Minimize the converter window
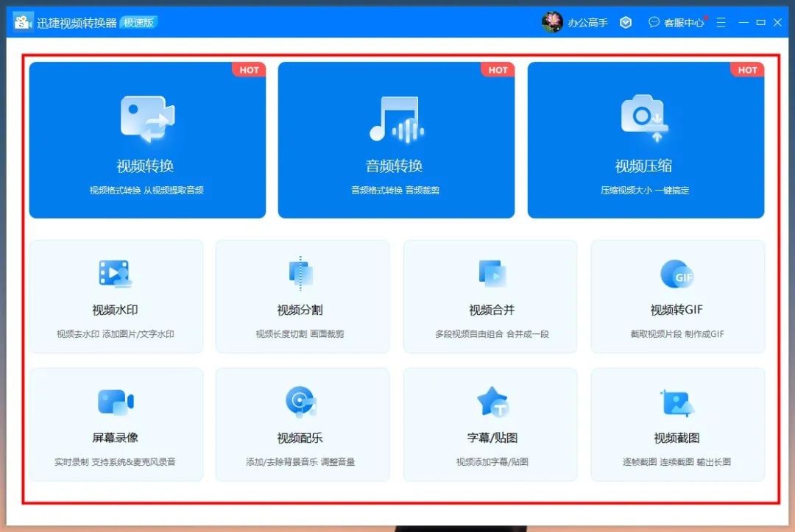 pos(743,22)
